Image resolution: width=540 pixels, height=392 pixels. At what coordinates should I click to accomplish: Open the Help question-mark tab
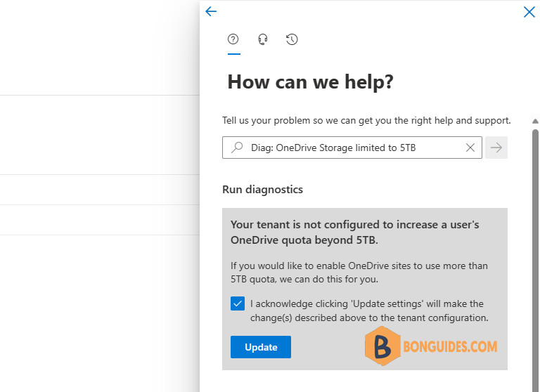(233, 39)
